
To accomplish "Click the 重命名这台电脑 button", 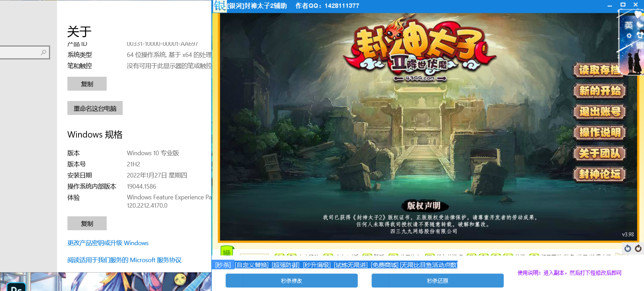I will tap(95, 108).
